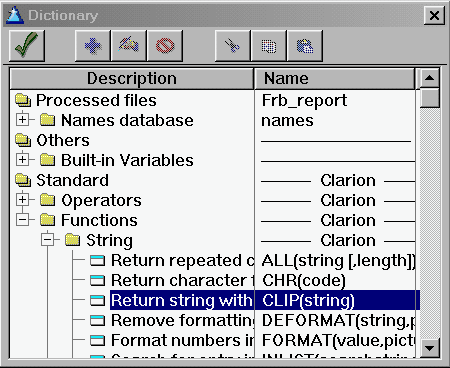Click the field icon beside Remove formatting

[x=98, y=320]
